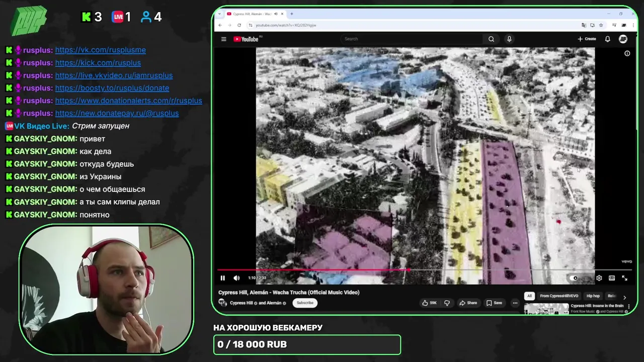Pause the YouTube video

point(222,278)
